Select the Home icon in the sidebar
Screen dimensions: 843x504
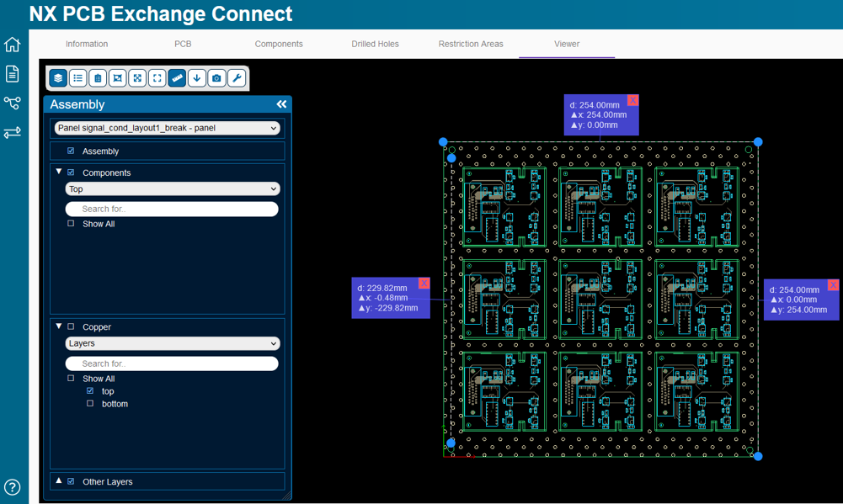tap(12, 44)
